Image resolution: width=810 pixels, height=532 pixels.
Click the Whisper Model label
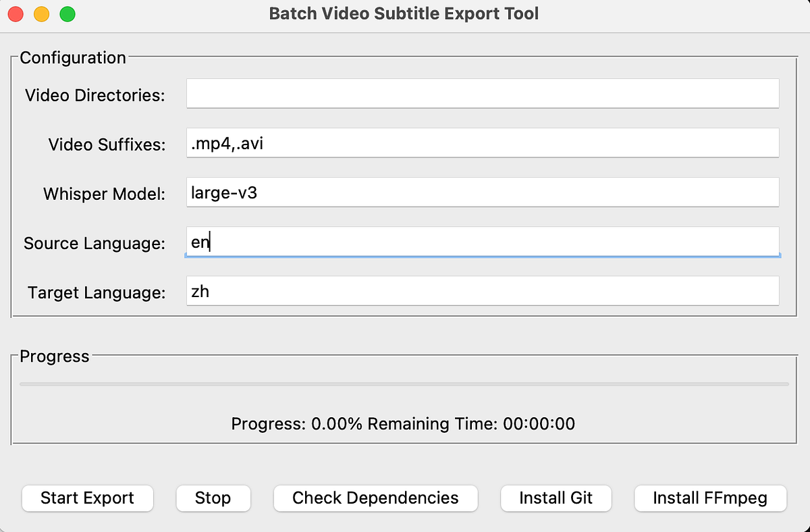103,194
